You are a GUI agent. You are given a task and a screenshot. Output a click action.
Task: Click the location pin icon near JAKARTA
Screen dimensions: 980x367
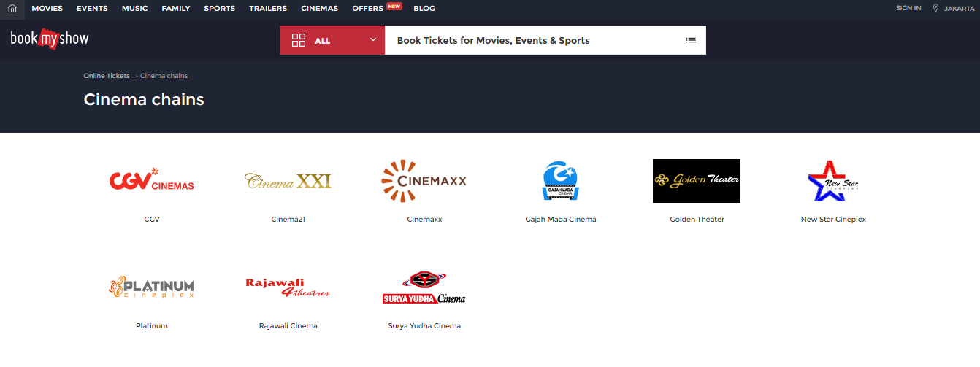(935, 9)
